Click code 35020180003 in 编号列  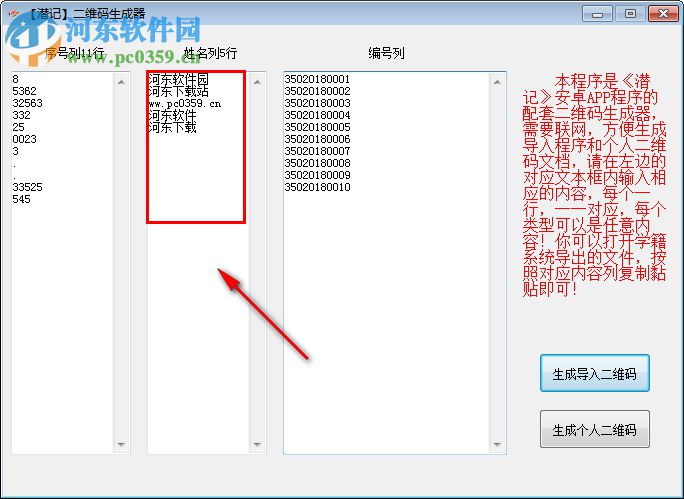317,103
